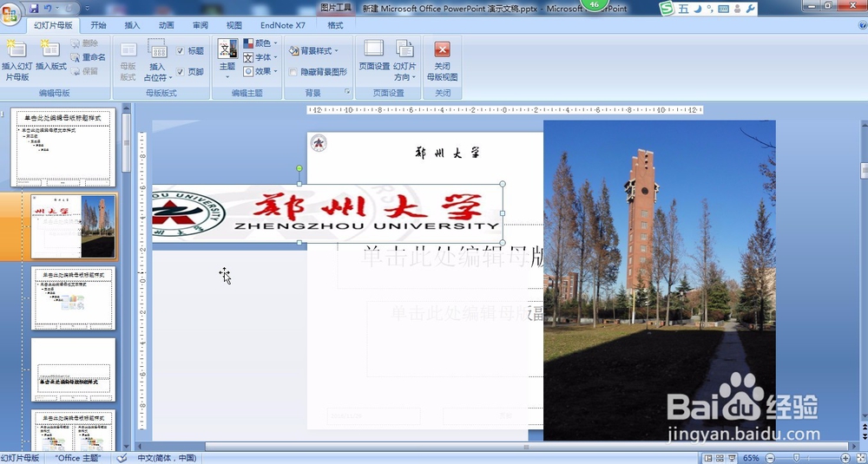This screenshot has height=464, width=868.
Task: Switch to the Format (格式) tab
Action: 335,25
